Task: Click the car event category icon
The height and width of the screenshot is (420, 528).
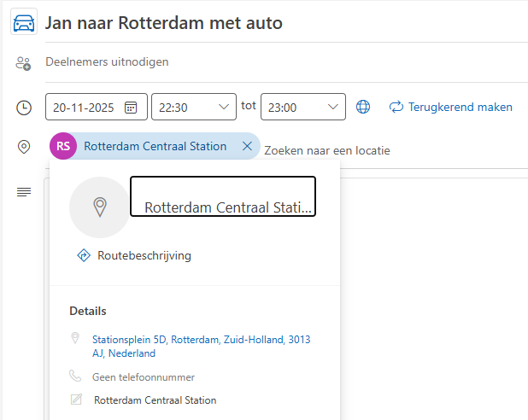Action: click(24, 22)
